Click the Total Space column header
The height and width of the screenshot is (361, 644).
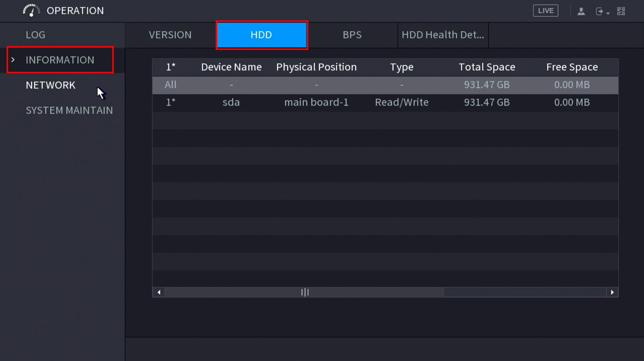click(486, 67)
